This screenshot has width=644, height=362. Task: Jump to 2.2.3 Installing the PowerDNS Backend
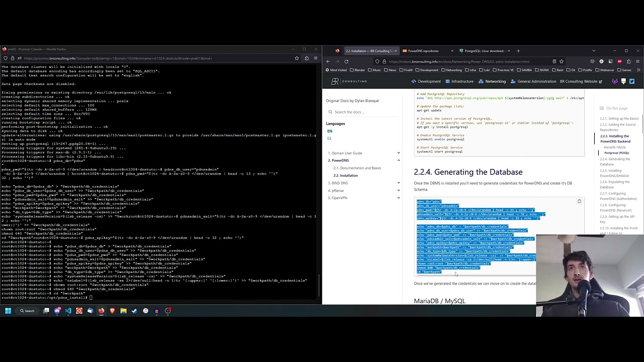click(x=615, y=139)
